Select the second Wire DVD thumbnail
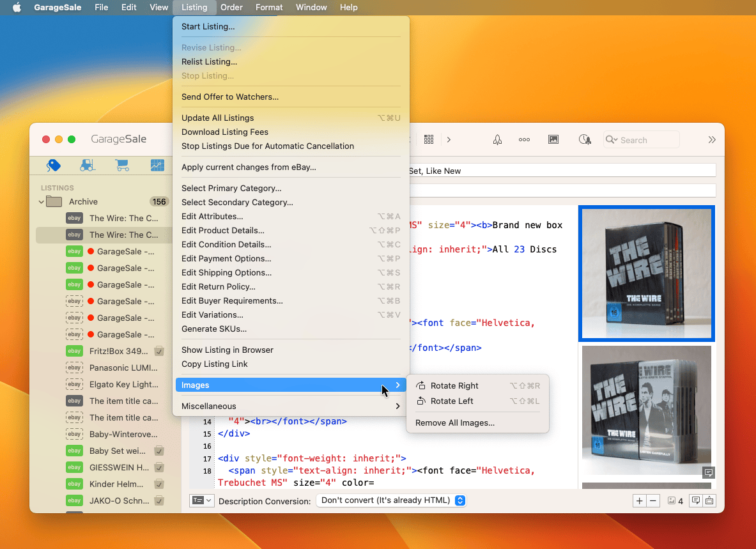The image size is (756, 549). (x=647, y=410)
